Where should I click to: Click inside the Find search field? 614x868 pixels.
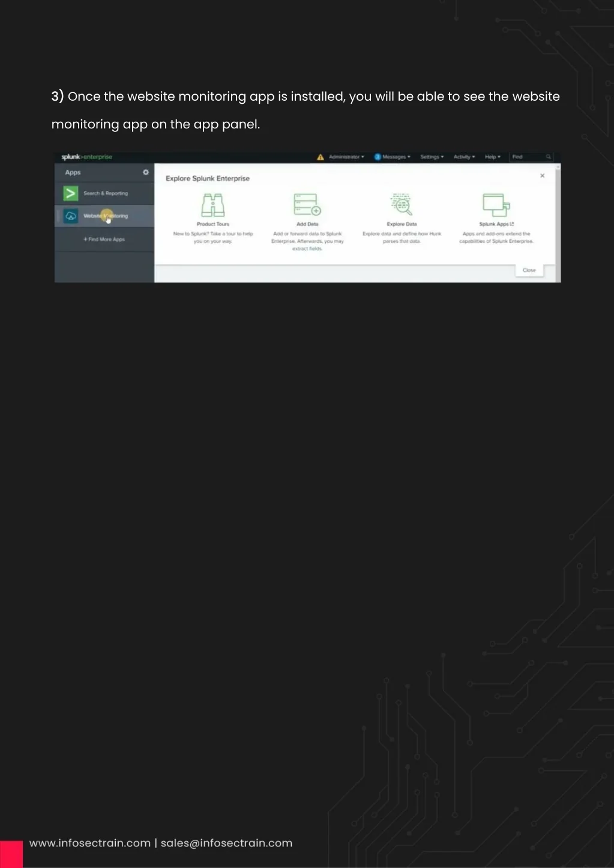[531, 157]
